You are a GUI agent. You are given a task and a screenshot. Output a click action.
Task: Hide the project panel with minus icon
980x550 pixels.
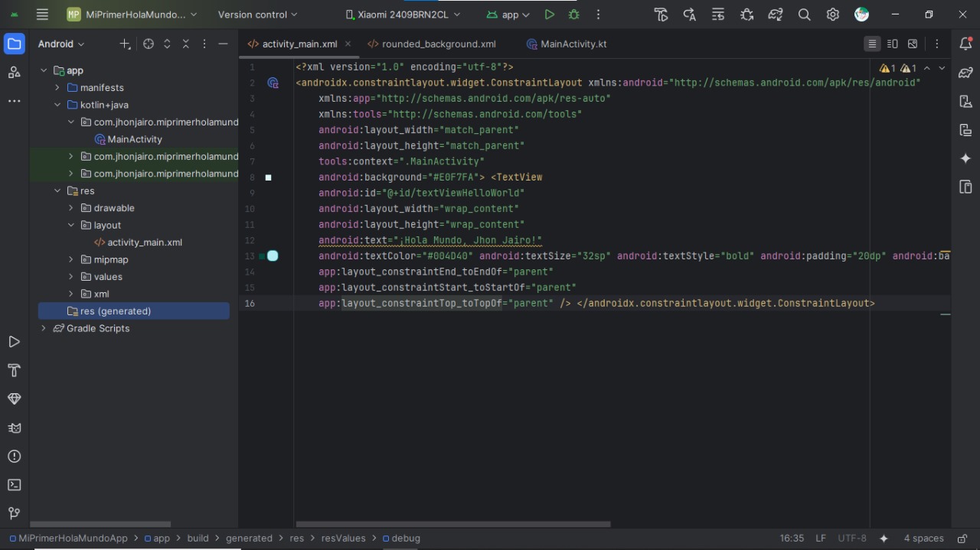223,44
